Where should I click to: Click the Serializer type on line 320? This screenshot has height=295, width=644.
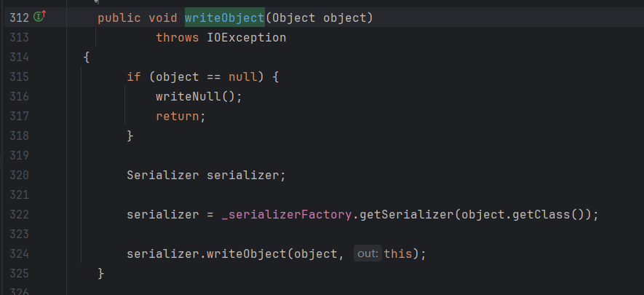click(x=163, y=175)
